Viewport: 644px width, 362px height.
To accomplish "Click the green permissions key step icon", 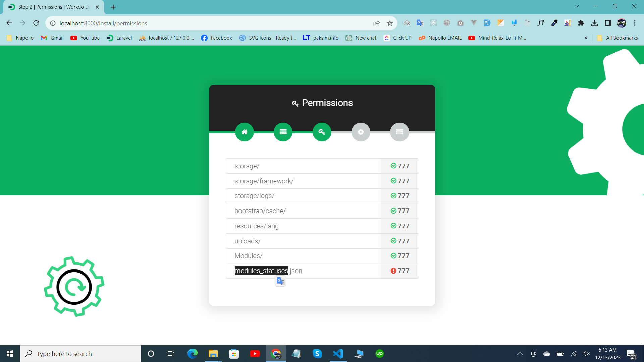I will 322,132.
